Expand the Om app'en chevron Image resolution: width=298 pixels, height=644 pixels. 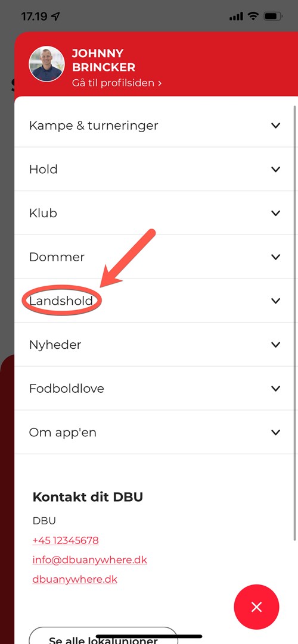click(276, 432)
